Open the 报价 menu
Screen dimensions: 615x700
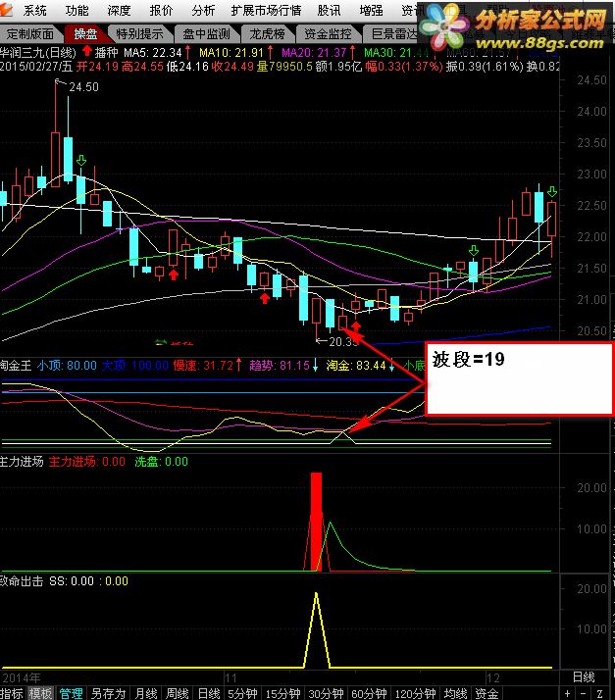[161, 10]
